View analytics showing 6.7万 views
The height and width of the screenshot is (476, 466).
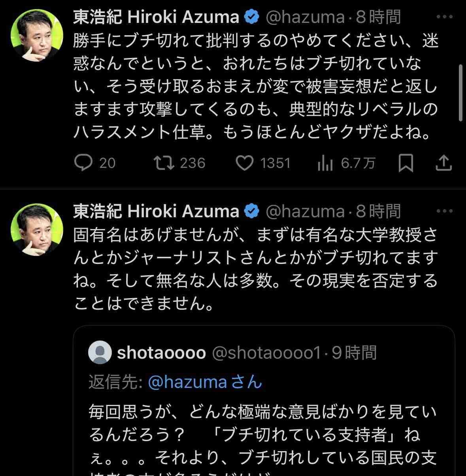point(325,163)
